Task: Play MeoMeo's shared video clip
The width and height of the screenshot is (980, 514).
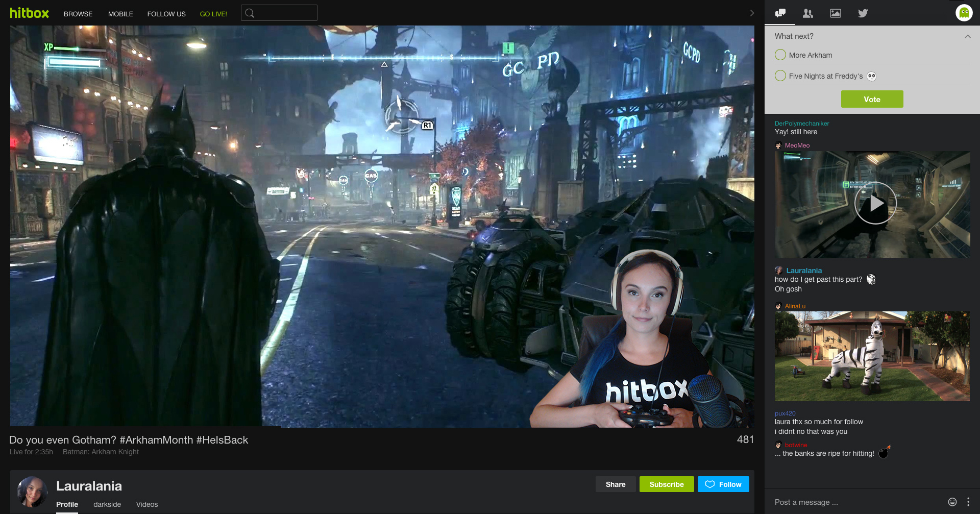Action: pos(875,203)
